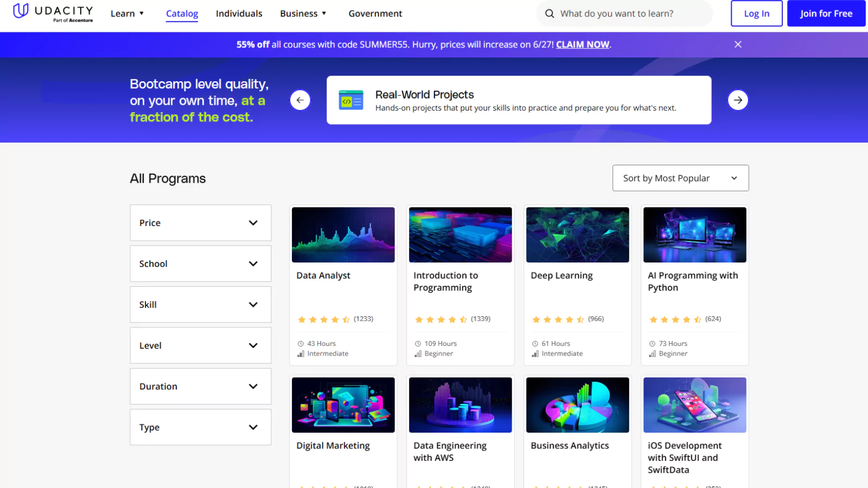Viewport: 868px width, 488px height.
Task: Open Data Engineering with AWS thumbnail
Action: tap(461, 405)
